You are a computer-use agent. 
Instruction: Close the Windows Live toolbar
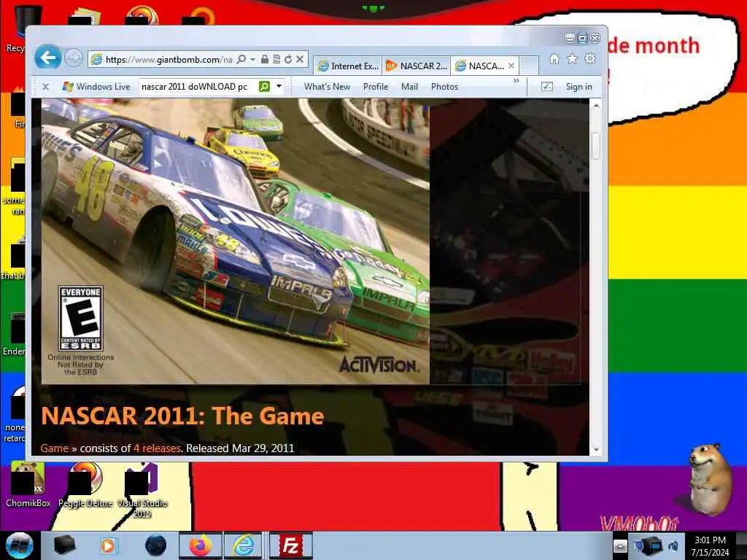(x=46, y=87)
